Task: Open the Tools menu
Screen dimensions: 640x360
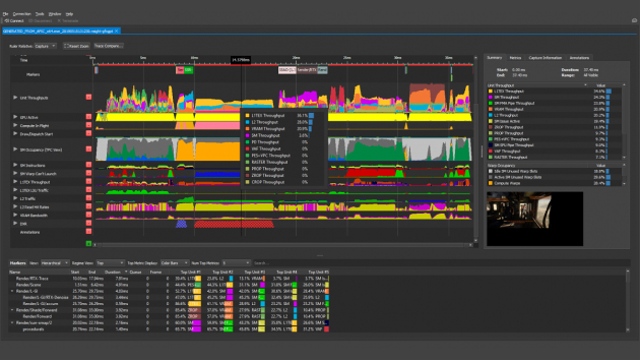Action: (x=40, y=14)
